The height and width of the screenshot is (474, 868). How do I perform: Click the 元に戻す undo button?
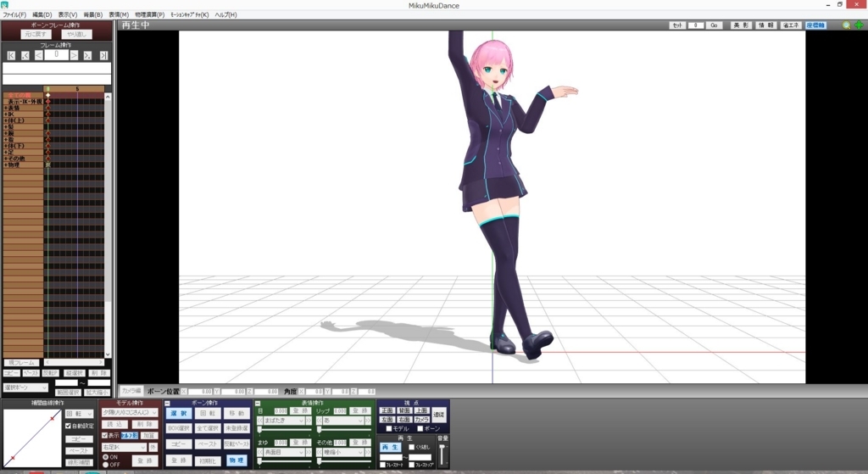pyautogui.click(x=36, y=34)
